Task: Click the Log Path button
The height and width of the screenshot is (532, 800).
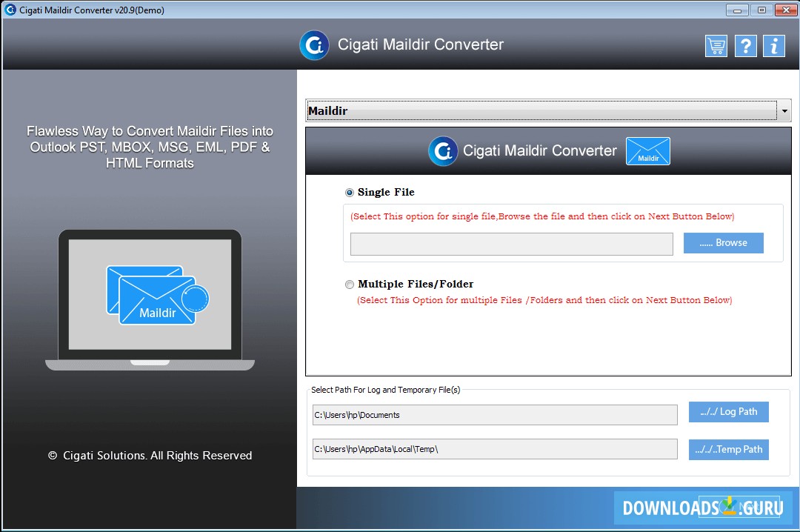Action: click(728, 411)
